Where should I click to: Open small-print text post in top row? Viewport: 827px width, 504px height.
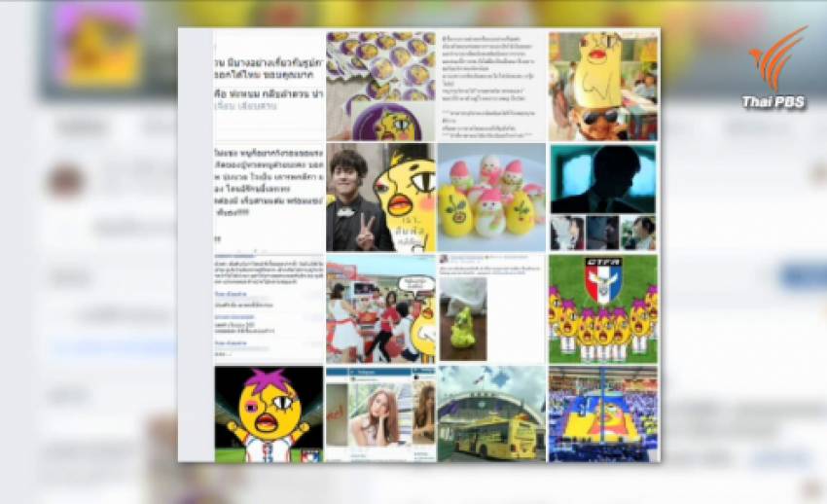491,86
